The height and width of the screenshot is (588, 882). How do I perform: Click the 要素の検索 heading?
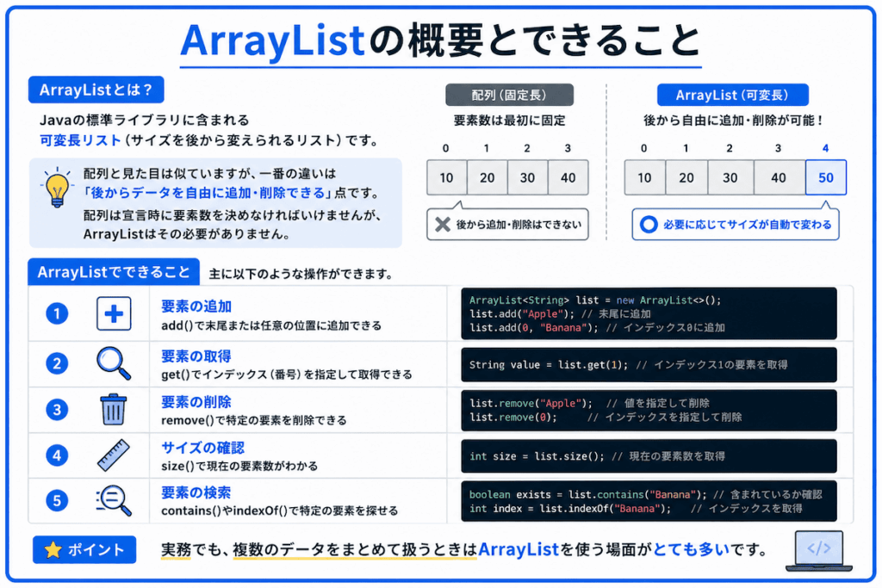point(196,493)
